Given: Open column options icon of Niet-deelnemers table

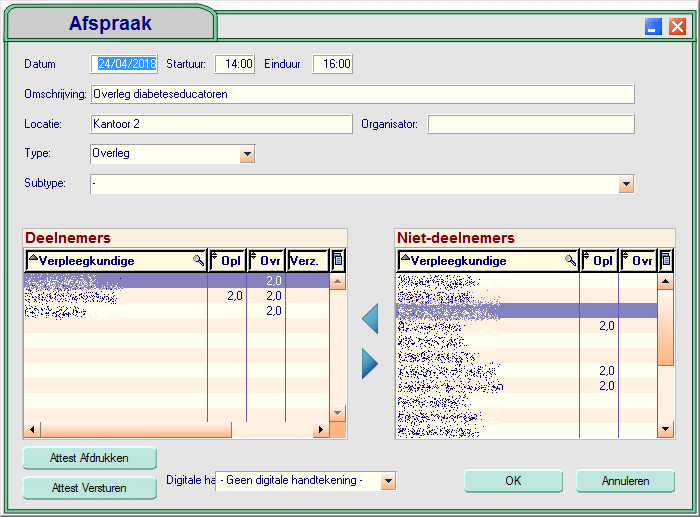Looking at the screenshot, I should point(666,261).
